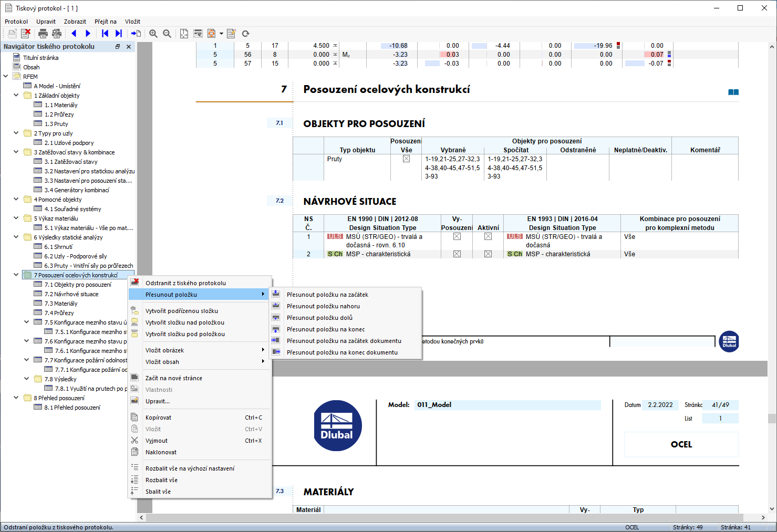Open dropdown arrow next to orange page icon
The image size is (777, 532).
coord(221,34)
